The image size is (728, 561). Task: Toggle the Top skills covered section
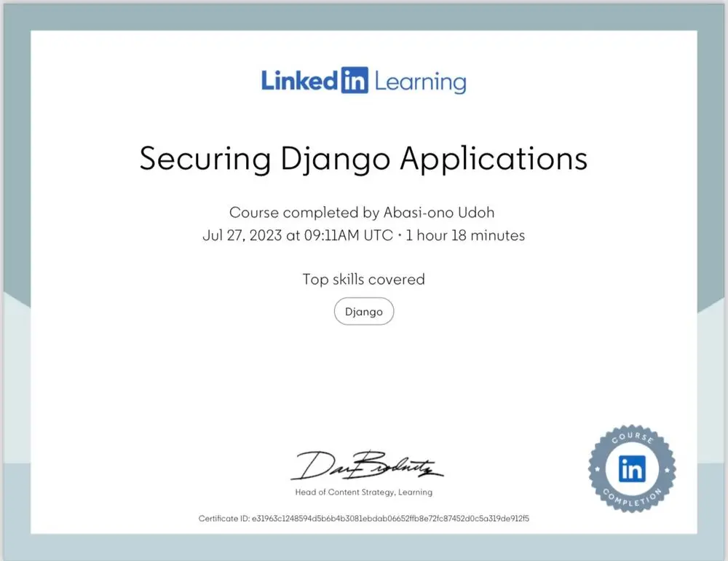coord(363,279)
